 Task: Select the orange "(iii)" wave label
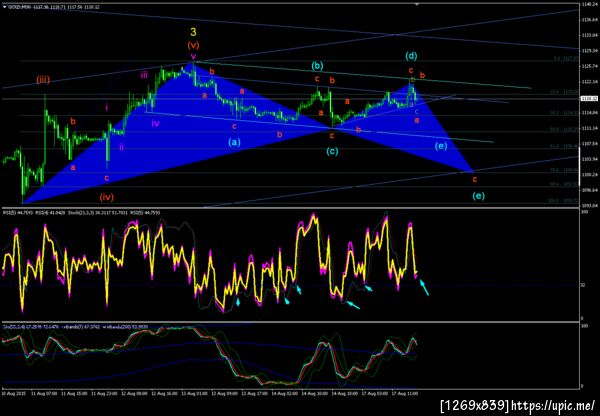(43, 80)
